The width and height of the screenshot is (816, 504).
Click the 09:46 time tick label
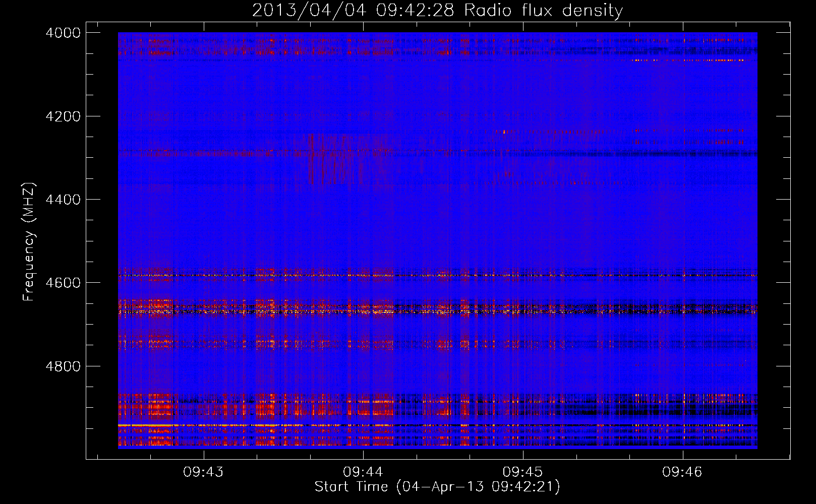[682, 472]
